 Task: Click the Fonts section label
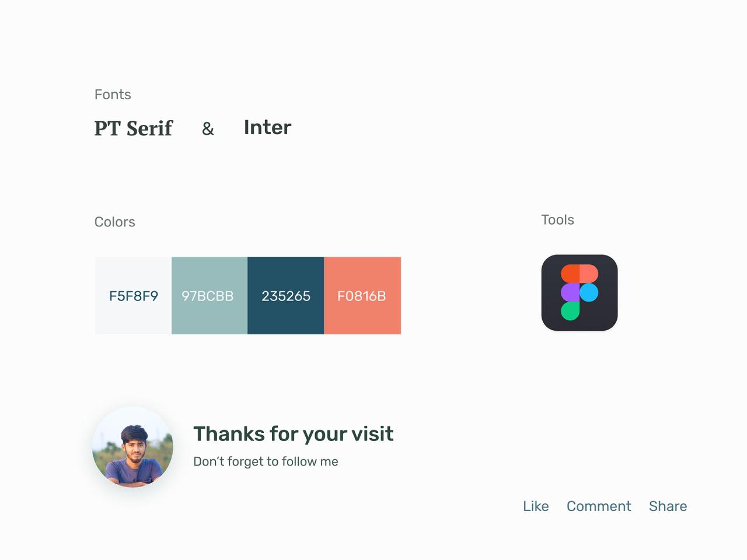(113, 94)
